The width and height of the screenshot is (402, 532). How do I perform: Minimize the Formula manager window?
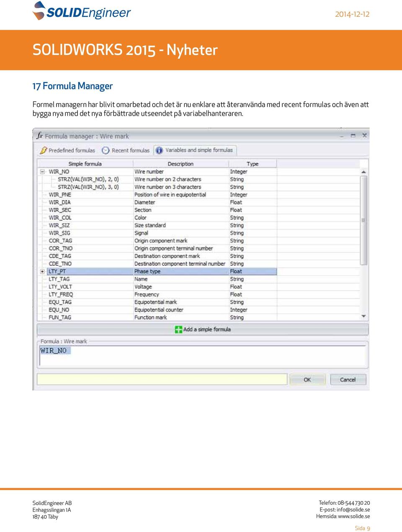342,136
